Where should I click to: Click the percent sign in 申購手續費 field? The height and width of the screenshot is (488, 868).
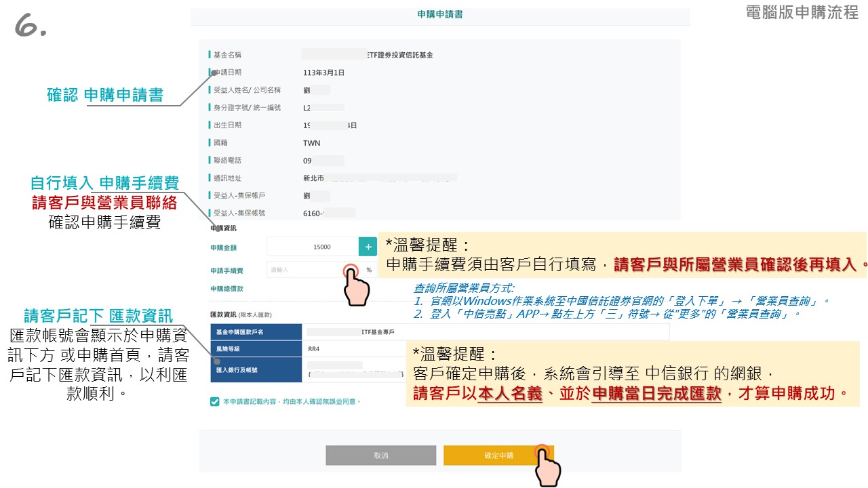tap(370, 270)
